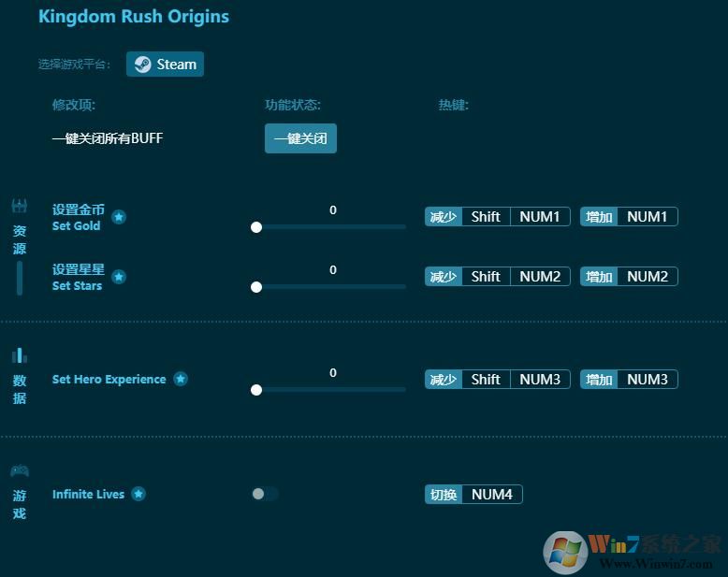Image resolution: width=728 pixels, height=577 pixels.
Task: Click the Shift key field for Set Stars
Action: click(486, 277)
